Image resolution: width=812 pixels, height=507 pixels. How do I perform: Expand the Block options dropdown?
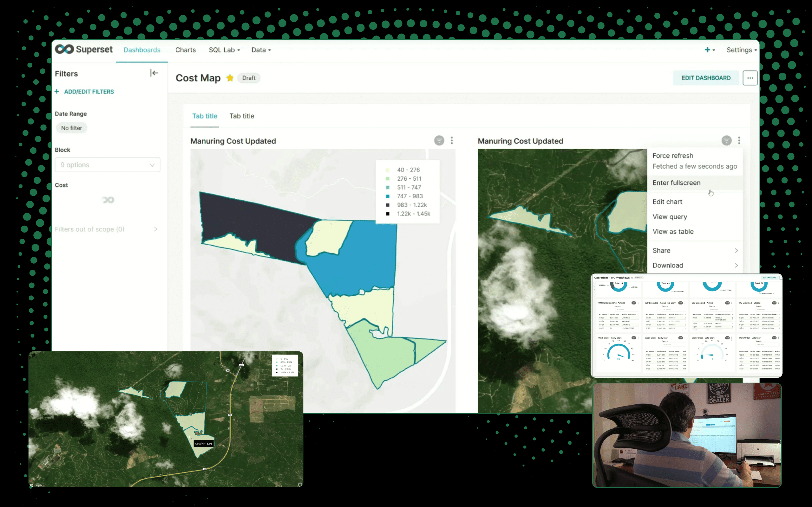click(x=108, y=165)
